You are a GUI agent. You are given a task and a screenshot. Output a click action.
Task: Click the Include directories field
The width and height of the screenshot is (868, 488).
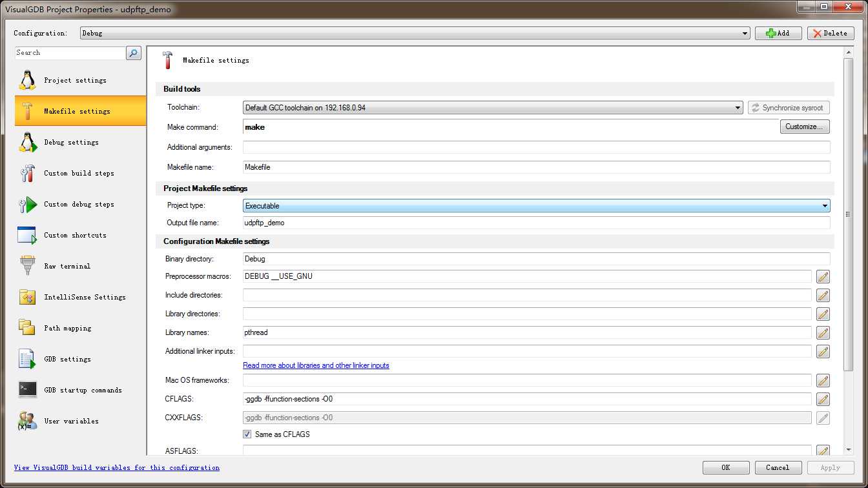point(527,295)
